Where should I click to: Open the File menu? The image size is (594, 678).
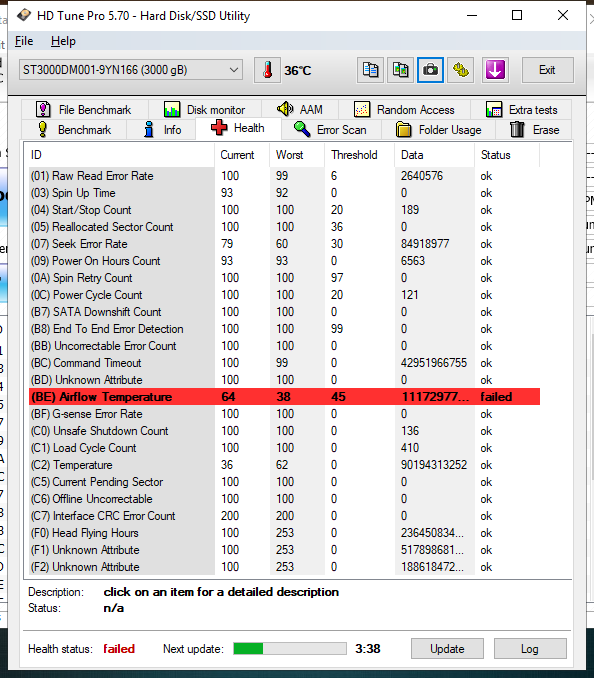24,41
